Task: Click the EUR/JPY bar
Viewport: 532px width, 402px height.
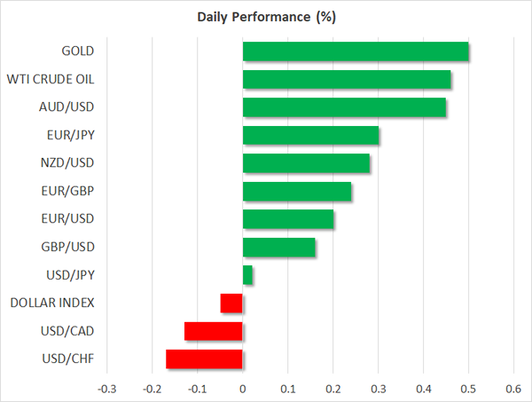Action: 310,136
